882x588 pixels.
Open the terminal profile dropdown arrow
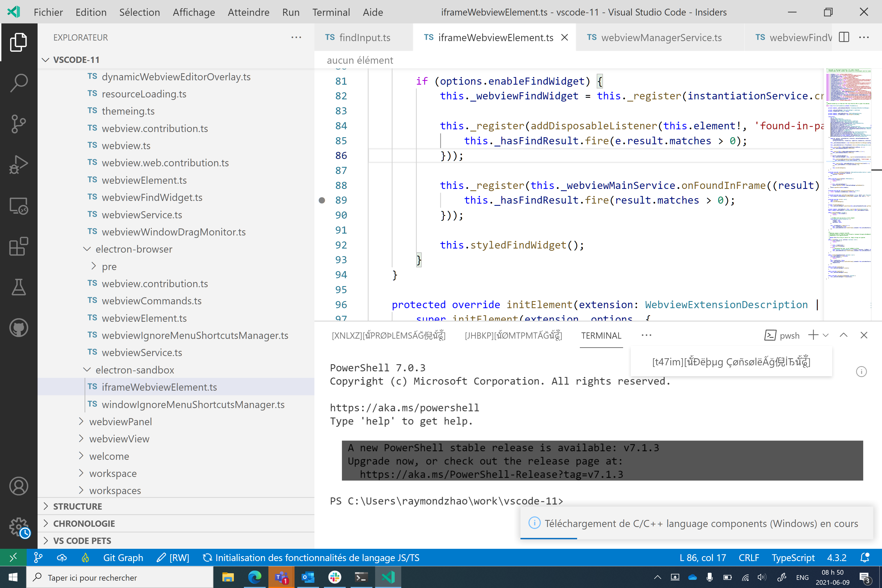825,335
